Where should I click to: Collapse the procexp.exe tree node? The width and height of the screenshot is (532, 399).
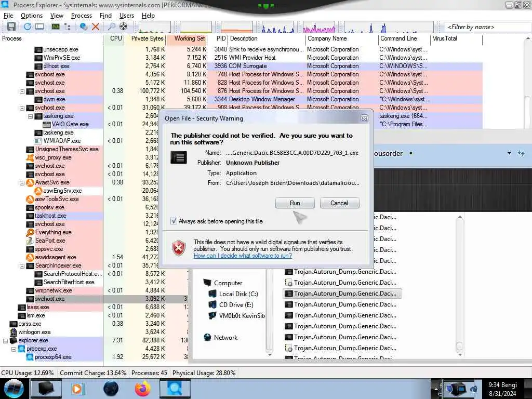(x=14, y=349)
